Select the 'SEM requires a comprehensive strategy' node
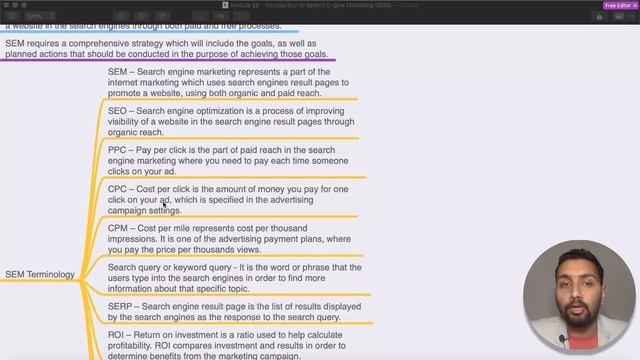This screenshot has height=360, width=640. tap(167, 49)
